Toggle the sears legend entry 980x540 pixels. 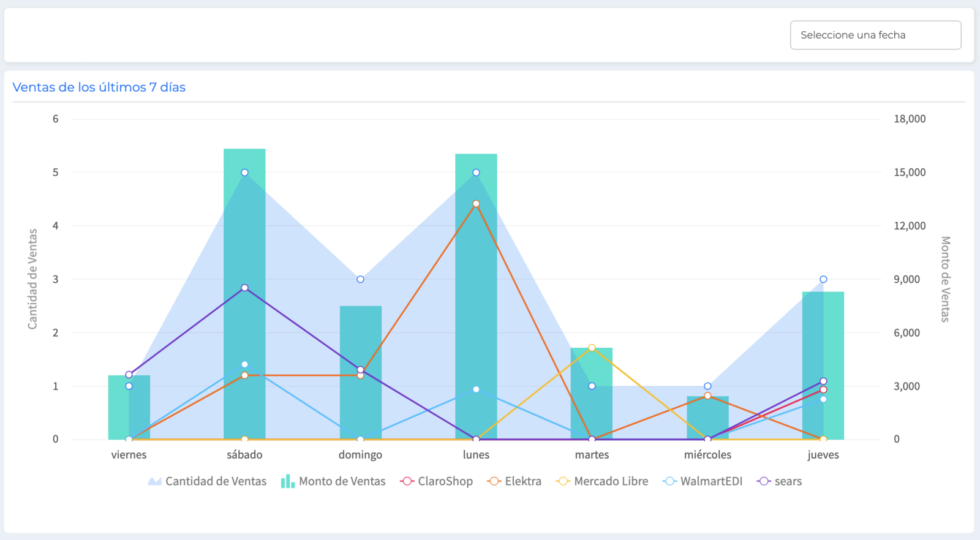tap(779, 481)
